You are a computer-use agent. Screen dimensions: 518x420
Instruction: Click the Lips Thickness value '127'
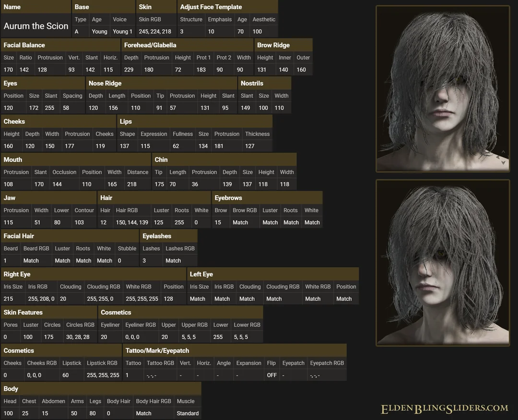(x=250, y=146)
